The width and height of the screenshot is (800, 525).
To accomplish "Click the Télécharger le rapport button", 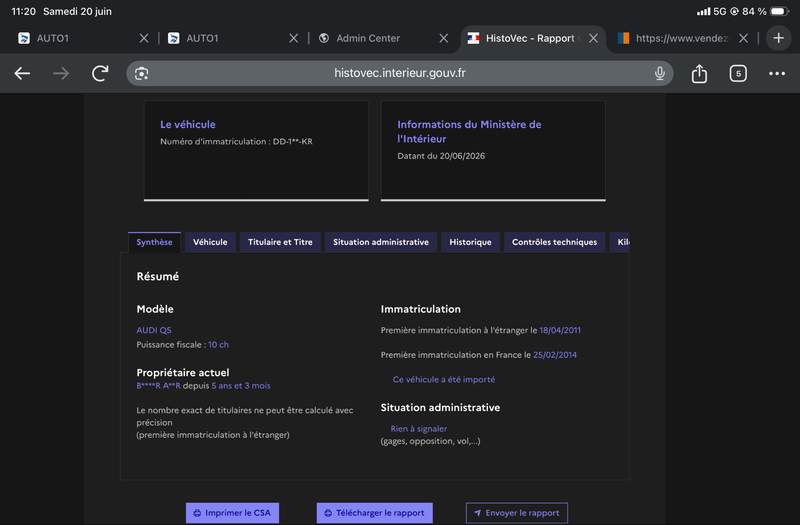I will pos(374,513).
